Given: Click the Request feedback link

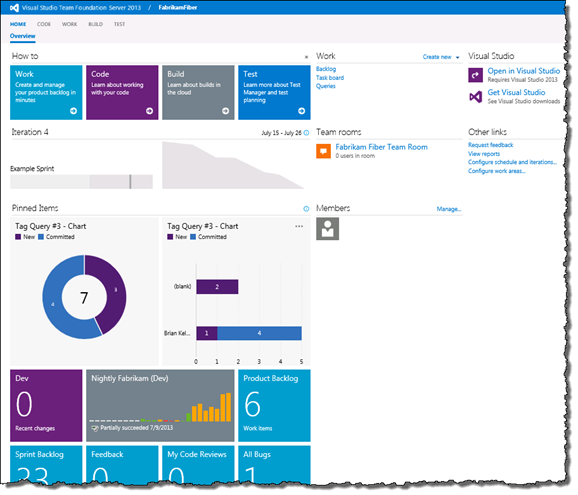Looking at the screenshot, I should [x=491, y=145].
